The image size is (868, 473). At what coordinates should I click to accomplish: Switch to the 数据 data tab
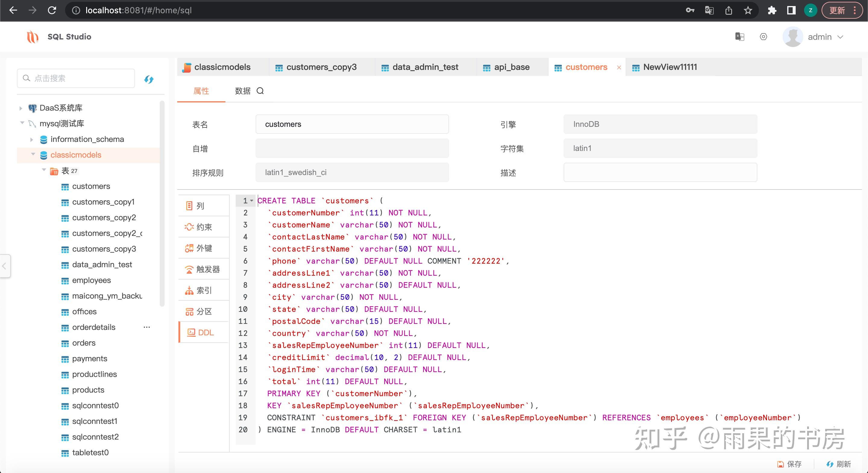pyautogui.click(x=243, y=91)
